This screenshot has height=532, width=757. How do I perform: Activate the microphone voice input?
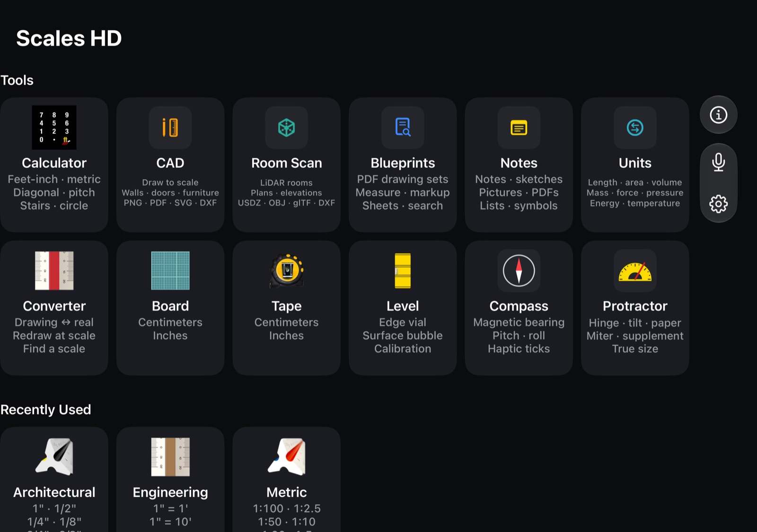click(718, 162)
